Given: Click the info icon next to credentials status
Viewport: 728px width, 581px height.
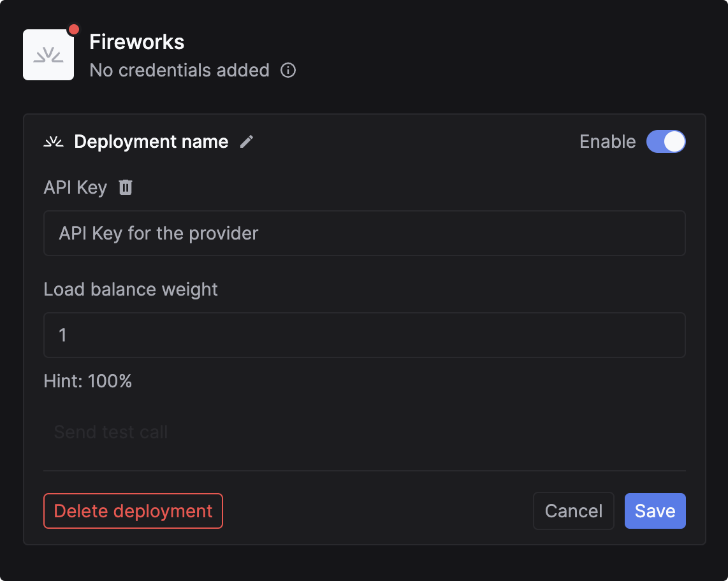Looking at the screenshot, I should (x=288, y=70).
